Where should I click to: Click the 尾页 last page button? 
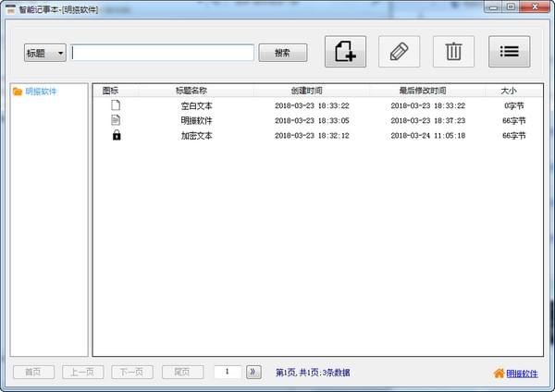(x=182, y=372)
